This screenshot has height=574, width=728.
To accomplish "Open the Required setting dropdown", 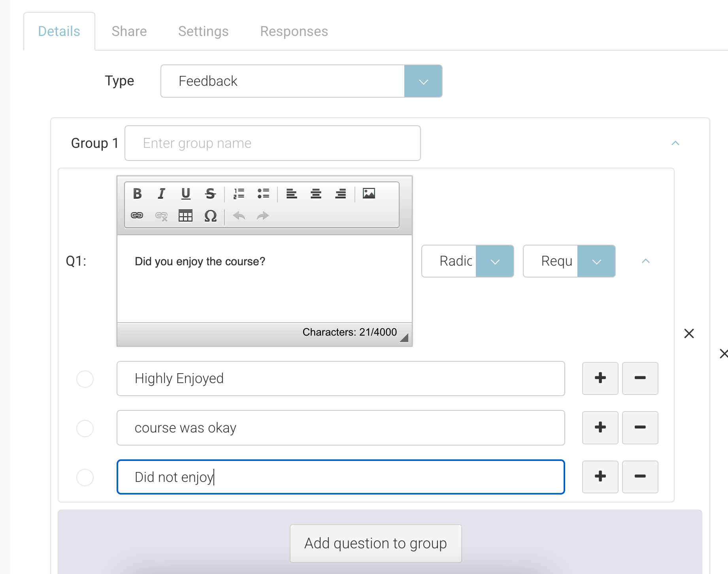I will [596, 261].
